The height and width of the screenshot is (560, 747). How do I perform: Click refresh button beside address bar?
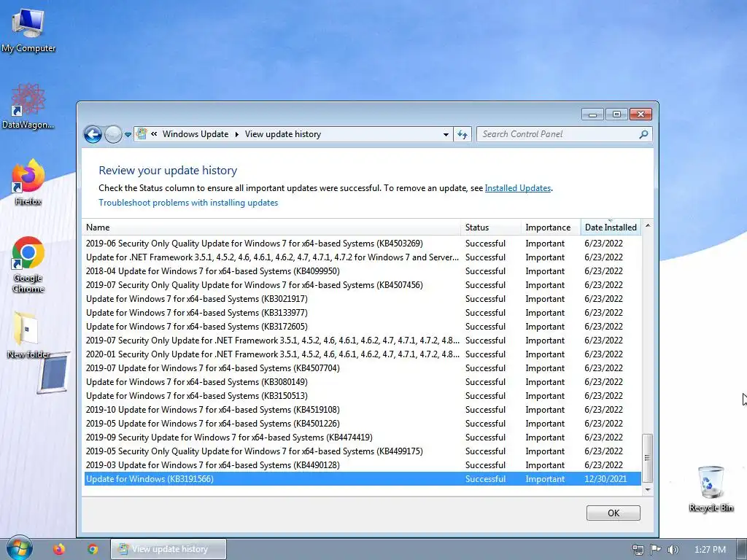coord(462,134)
